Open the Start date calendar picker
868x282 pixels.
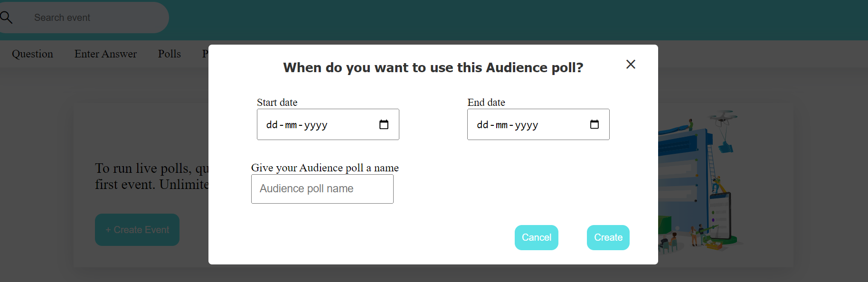point(384,124)
